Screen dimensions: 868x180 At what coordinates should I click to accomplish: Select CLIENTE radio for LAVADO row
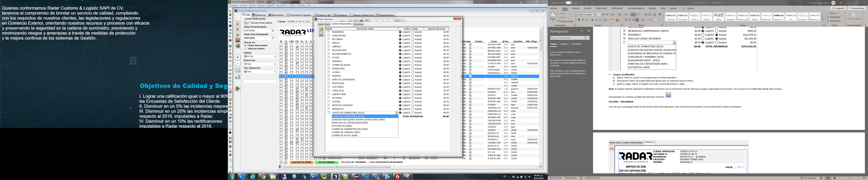tap(400, 72)
